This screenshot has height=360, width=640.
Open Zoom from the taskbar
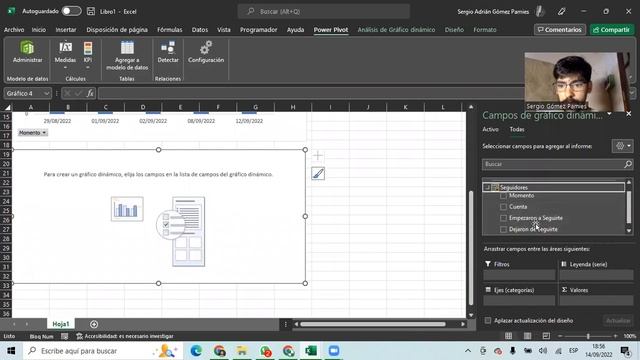pos(334,351)
